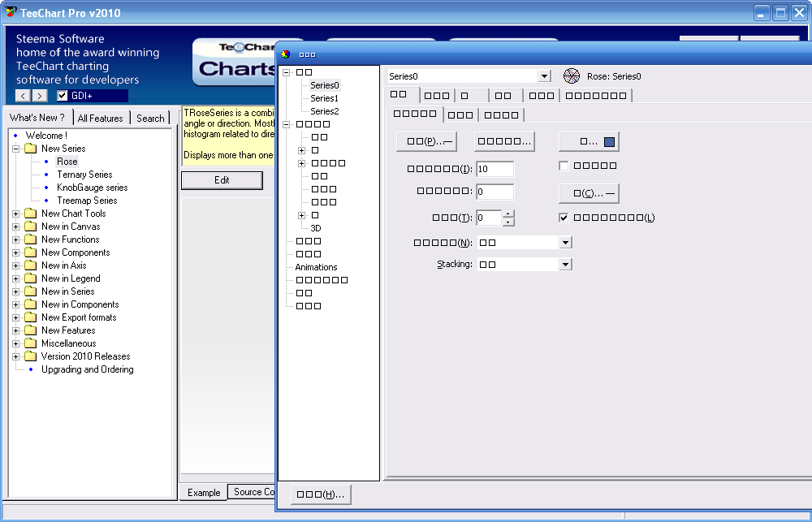Click the input field containing 10

click(x=495, y=169)
